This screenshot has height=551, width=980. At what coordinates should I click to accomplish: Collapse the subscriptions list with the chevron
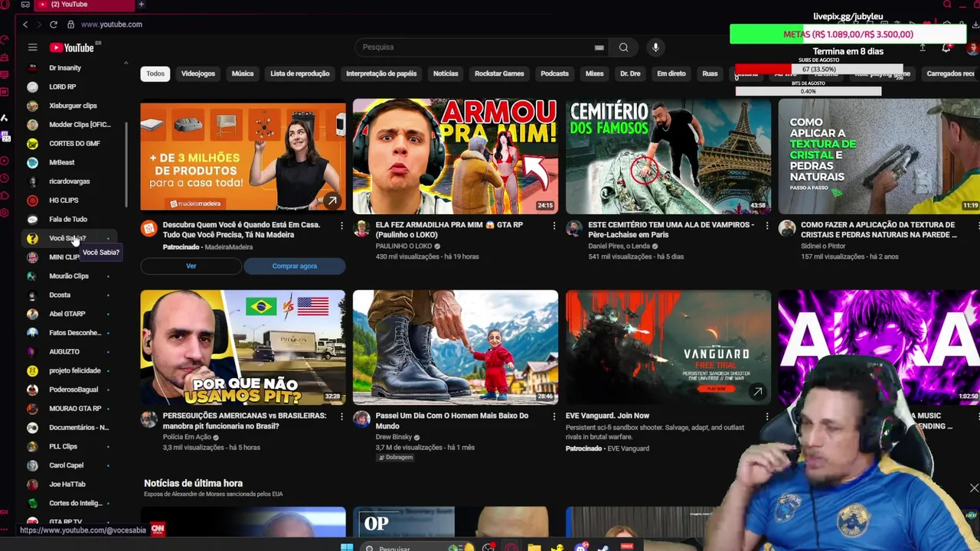click(126, 63)
